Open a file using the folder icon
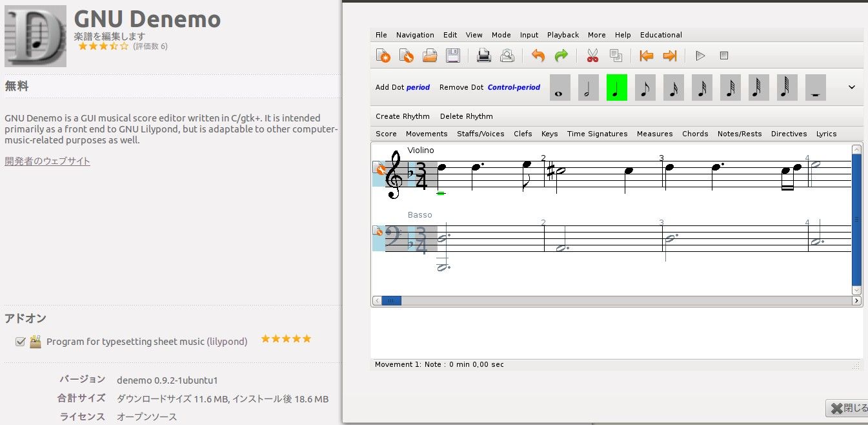The image size is (868, 425). click(x=430, y=56)
